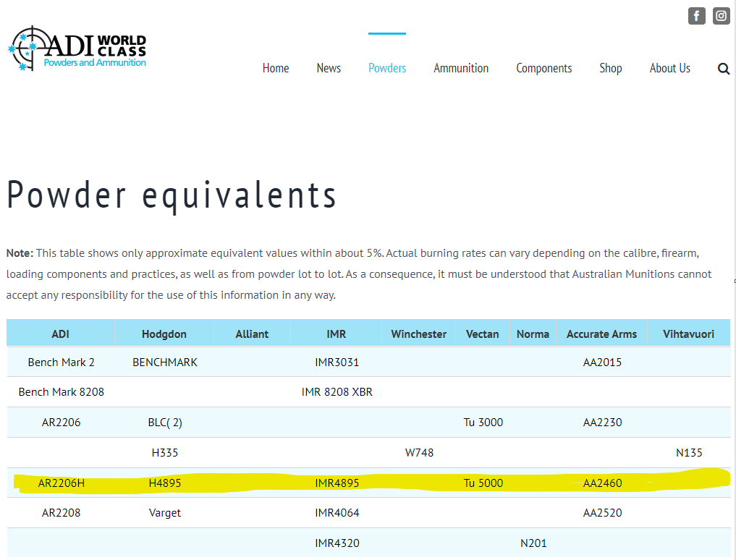Open the Facebook social icon
736x560 pixels.
coord(697,16)
